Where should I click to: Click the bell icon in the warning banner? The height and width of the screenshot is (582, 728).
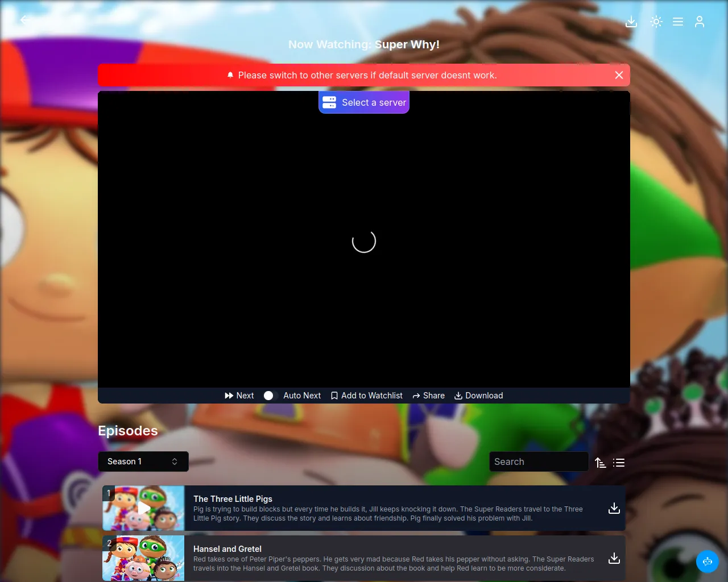pos(230,75)
